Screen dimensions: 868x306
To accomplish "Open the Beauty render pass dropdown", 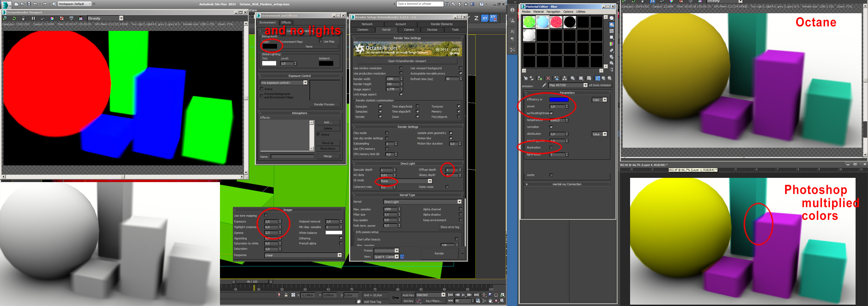I will point(121,18).
